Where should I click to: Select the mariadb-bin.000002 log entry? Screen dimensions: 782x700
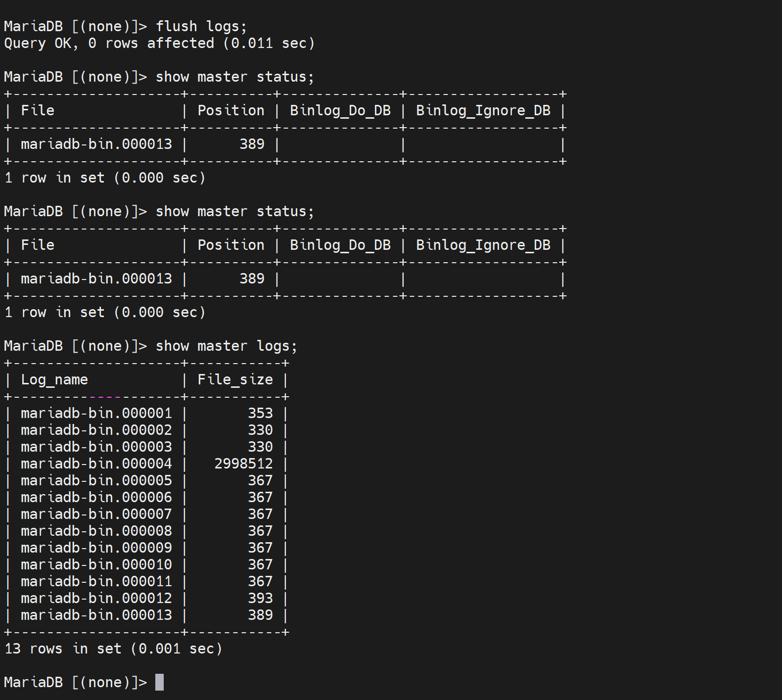pos(96,430)
